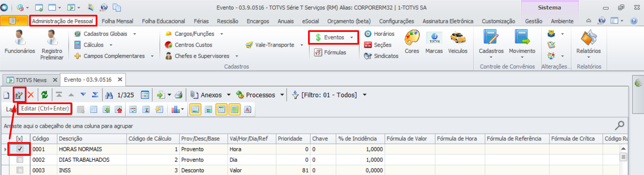Open Registro Preliminar from the ribbon

click(52, 45)
